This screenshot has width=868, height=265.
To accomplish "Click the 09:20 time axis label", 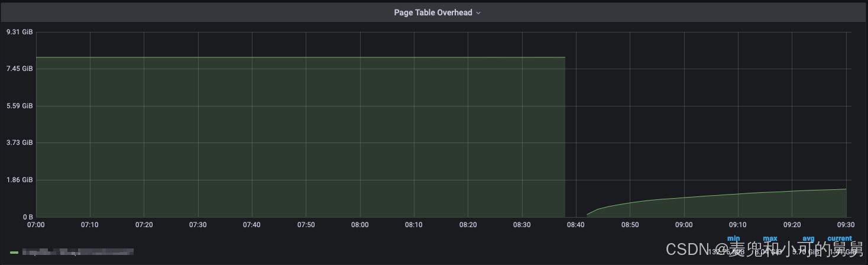I will (792, 225).
